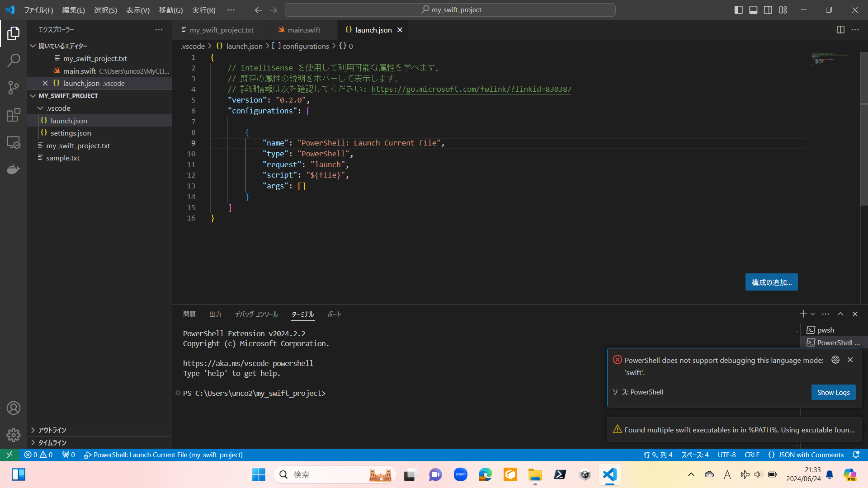Close the PowerShell debugging error notification
This screenshot has width=868, height=488.
tap(850, 360)
